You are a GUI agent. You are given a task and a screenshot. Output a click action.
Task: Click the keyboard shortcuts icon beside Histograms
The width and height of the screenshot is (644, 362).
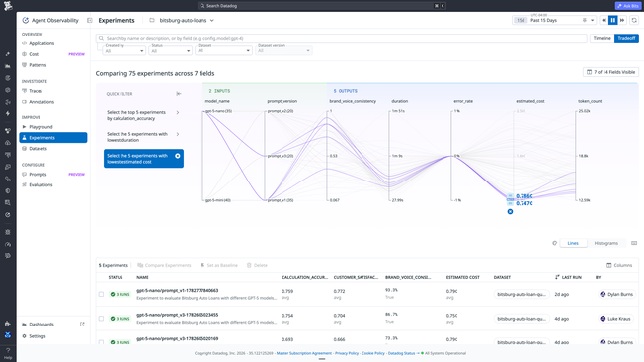pos(634,243)
